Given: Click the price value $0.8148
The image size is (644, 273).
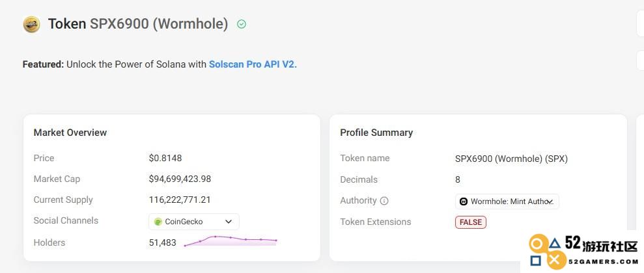Looking at the screenshot, I should pos(165,158).
